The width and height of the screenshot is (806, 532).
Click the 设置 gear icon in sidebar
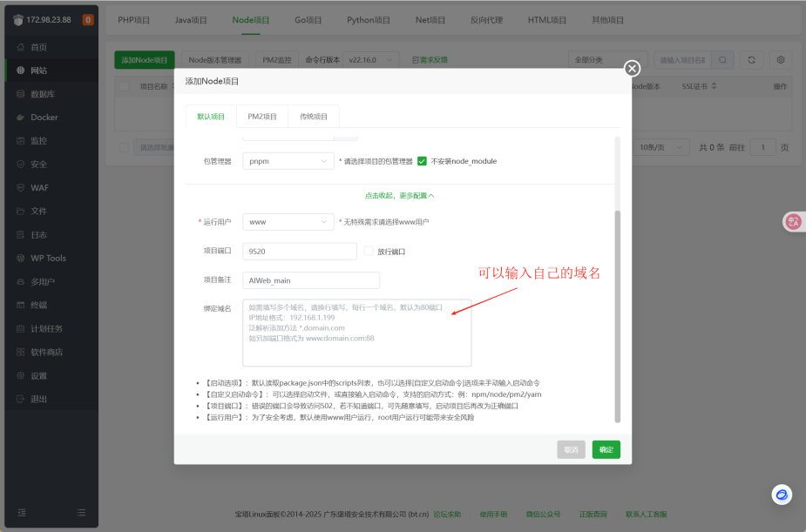(21, 376)
